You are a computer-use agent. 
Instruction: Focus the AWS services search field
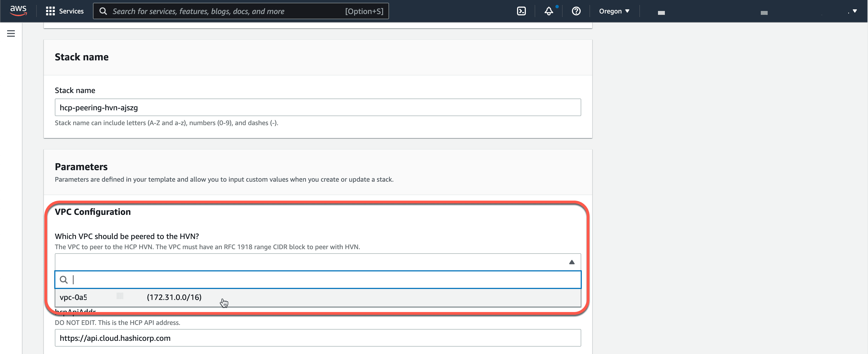(241, 11)
